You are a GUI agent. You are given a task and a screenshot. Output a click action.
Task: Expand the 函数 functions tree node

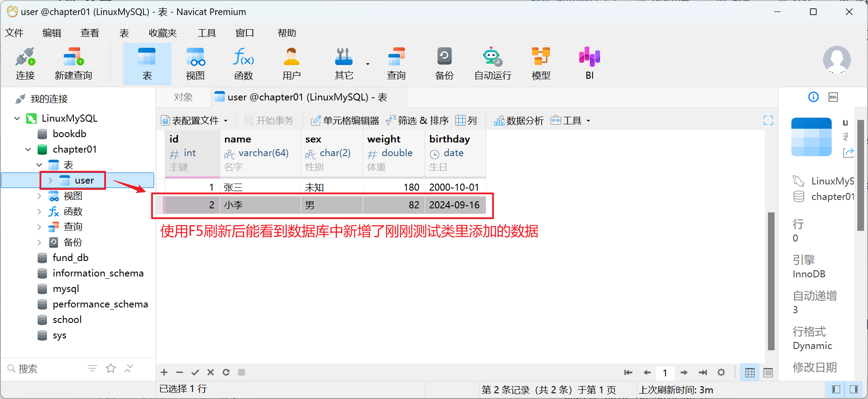click(39, 211)
